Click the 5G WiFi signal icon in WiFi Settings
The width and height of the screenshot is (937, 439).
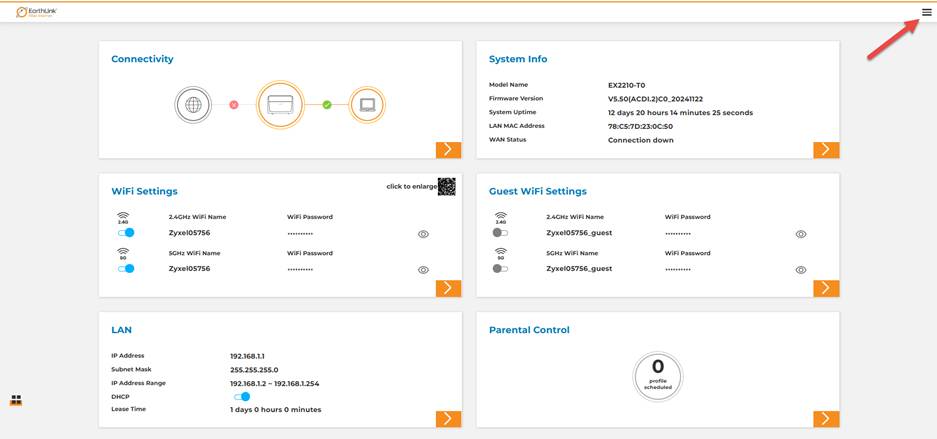point(123,253)
